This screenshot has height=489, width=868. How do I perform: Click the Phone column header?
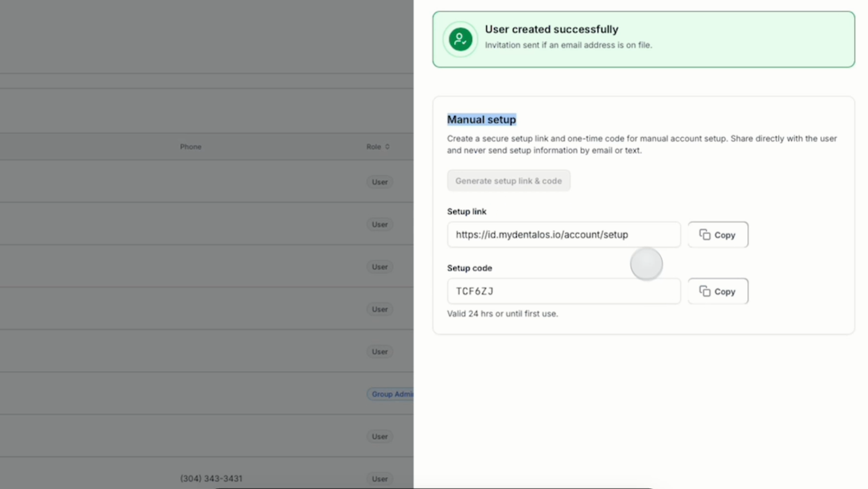(x=191, y=147)
